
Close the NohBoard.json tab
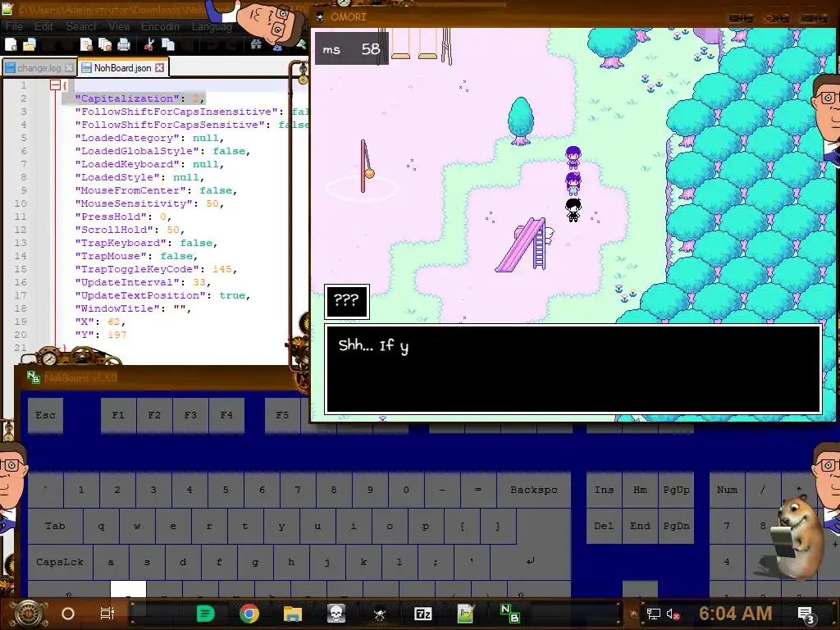pyautogui.click(x=160, y=68)
